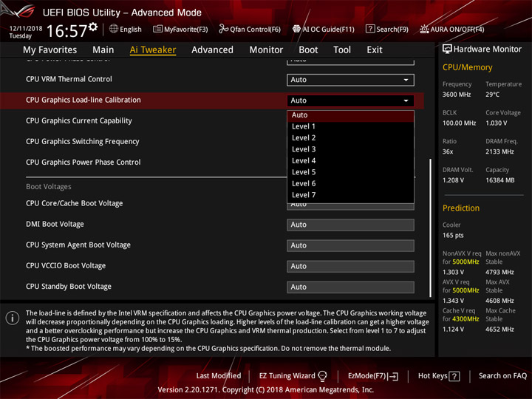Viewport: 532px width, 399px height.
Task: Click the Qfan Control fan icon
Action: point(224,29)
